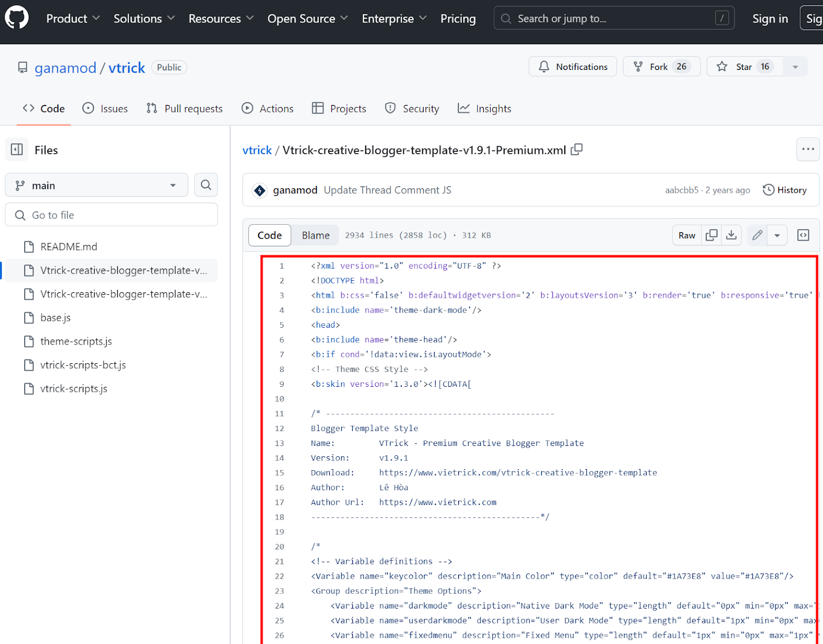
Task: Open the Projects tab
Action: pyautogui.click(x=339, y=109)
